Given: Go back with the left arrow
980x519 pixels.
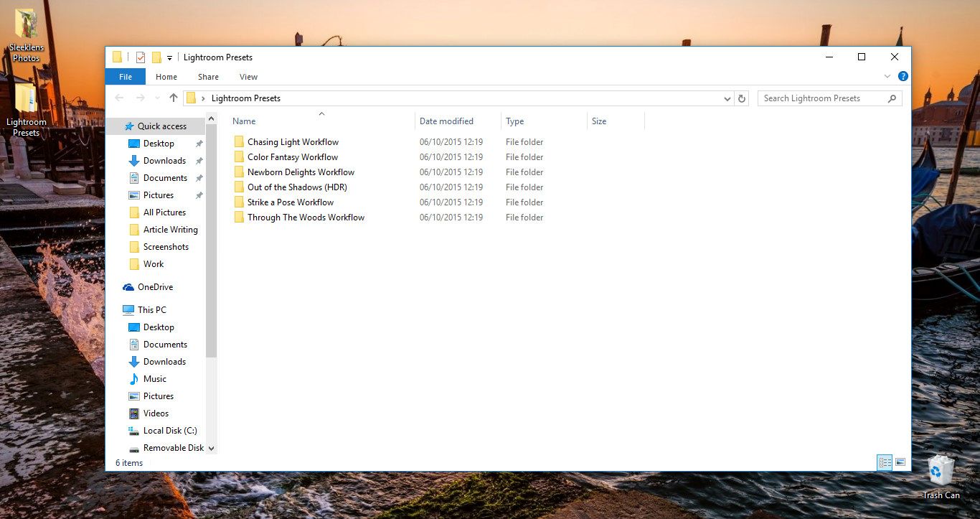Looking at the screenshot, I should click(x=119, y=98).
